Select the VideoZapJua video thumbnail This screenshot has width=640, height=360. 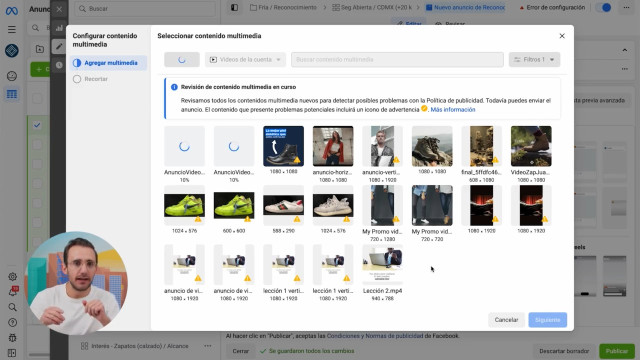pyautogui.click(x=531, y=146)
